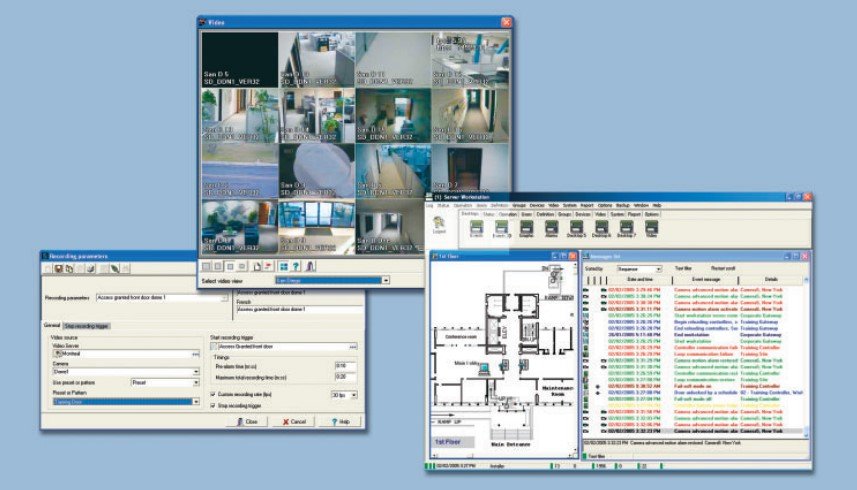This screenshot has width=857, height=490.
Task: Toggle Custom recording rate checkbox
Action: coord(213,394)
